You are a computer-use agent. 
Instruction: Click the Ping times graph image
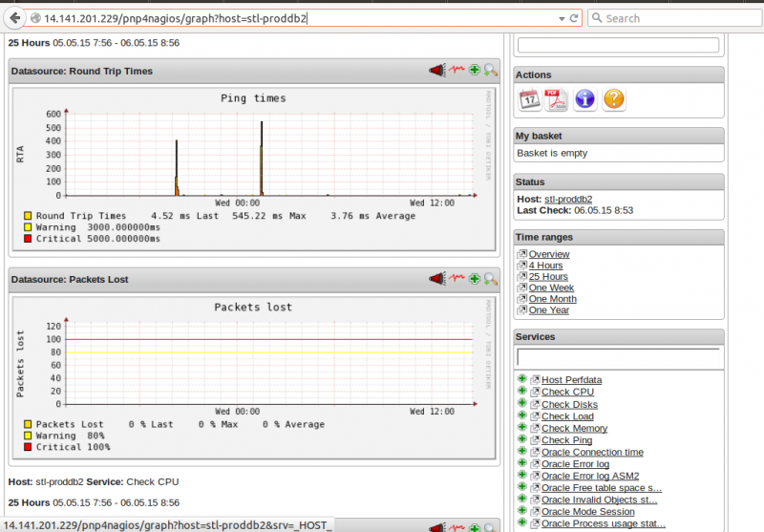tap(254, 170)
